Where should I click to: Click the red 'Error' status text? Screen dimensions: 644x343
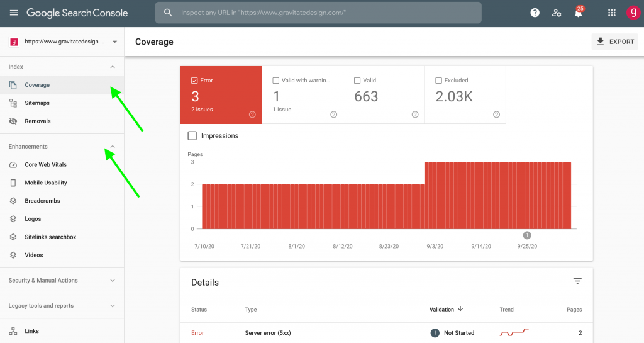pyautogui.click(x=197, y=333)
